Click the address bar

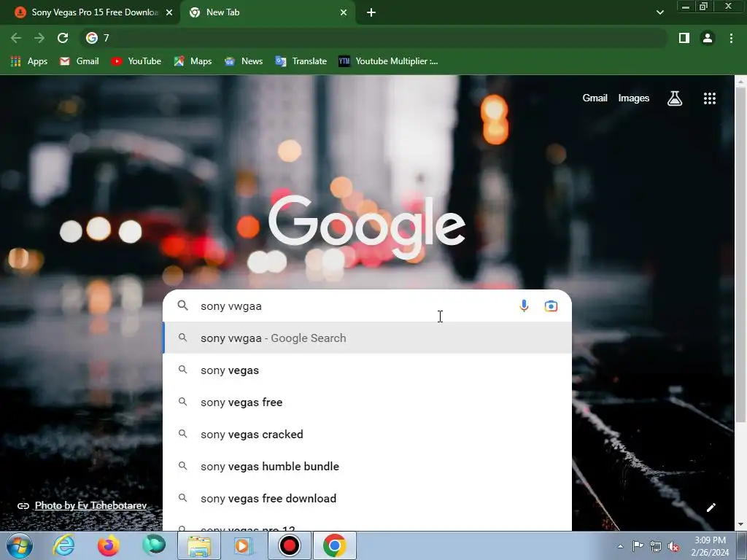click(374, 38)
